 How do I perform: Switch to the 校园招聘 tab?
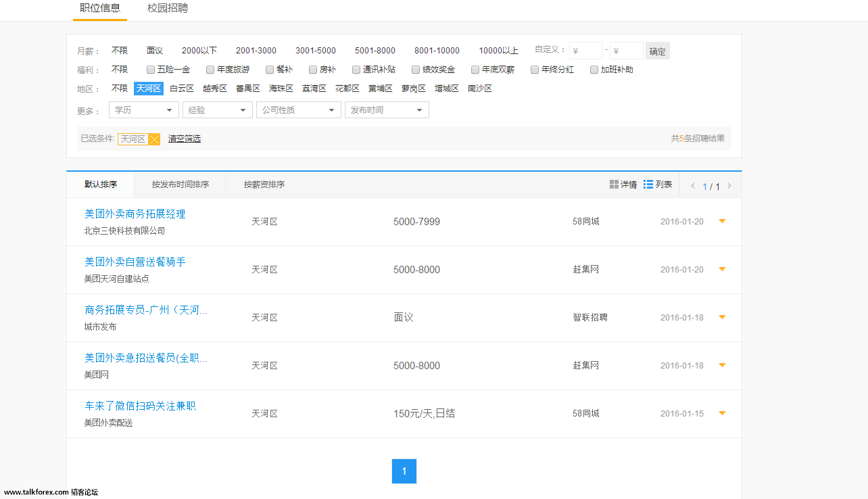168,8
